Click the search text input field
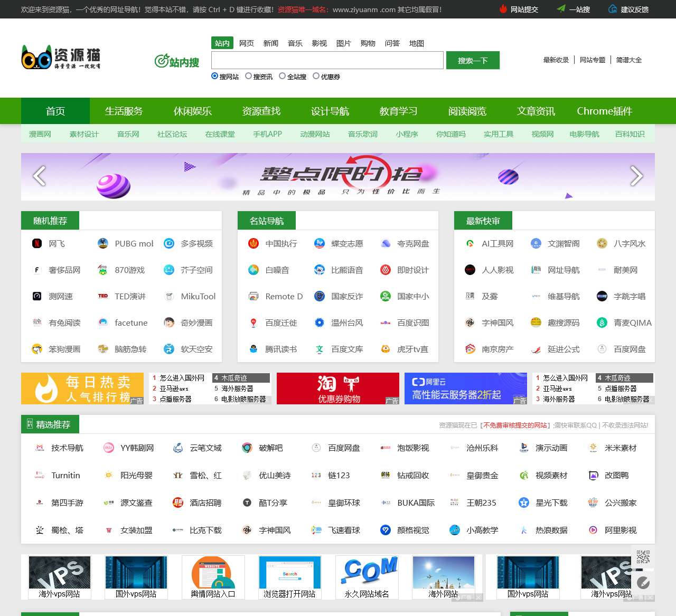676x616 pixels. point(327,60)
